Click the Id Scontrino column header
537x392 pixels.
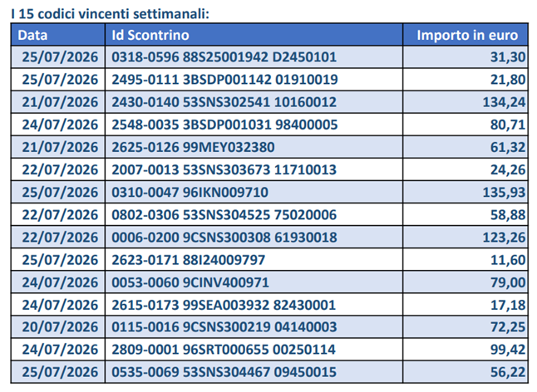254,35
